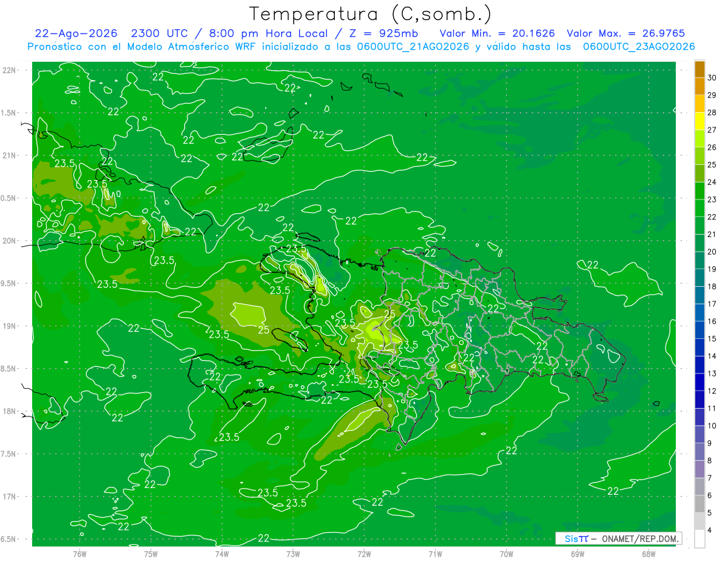Click longitude label '71W'
Viewport: 728px width, 562px height.
[x=435, y=554]
